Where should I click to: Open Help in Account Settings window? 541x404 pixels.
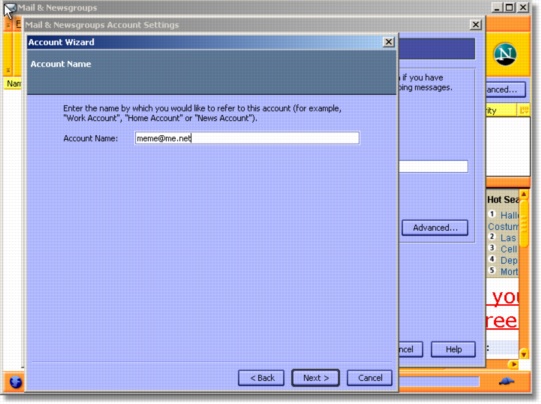(x=453, y=349)
